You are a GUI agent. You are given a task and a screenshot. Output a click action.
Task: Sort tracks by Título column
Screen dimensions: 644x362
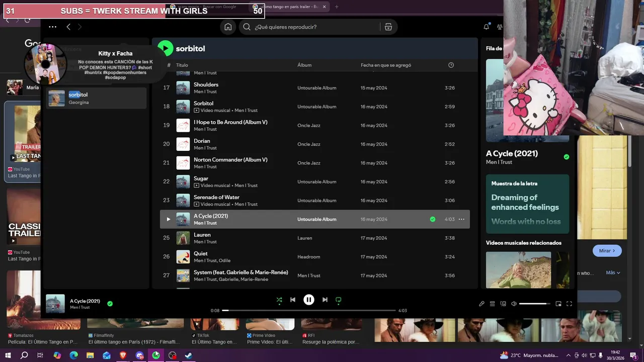[182, 65]
